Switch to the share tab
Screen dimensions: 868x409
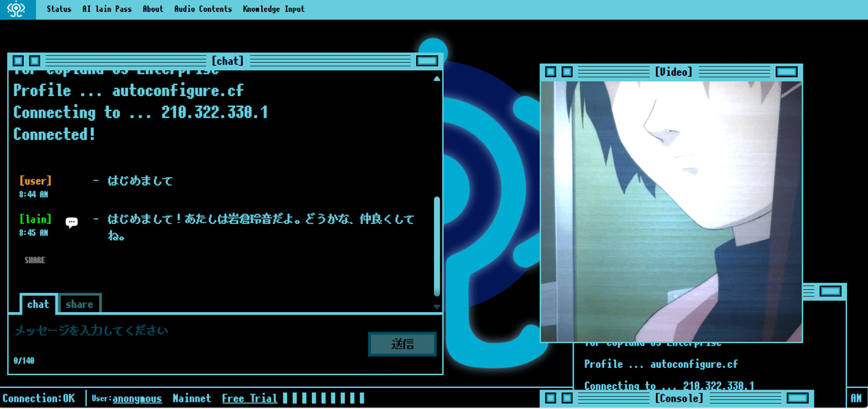(80, 304)
